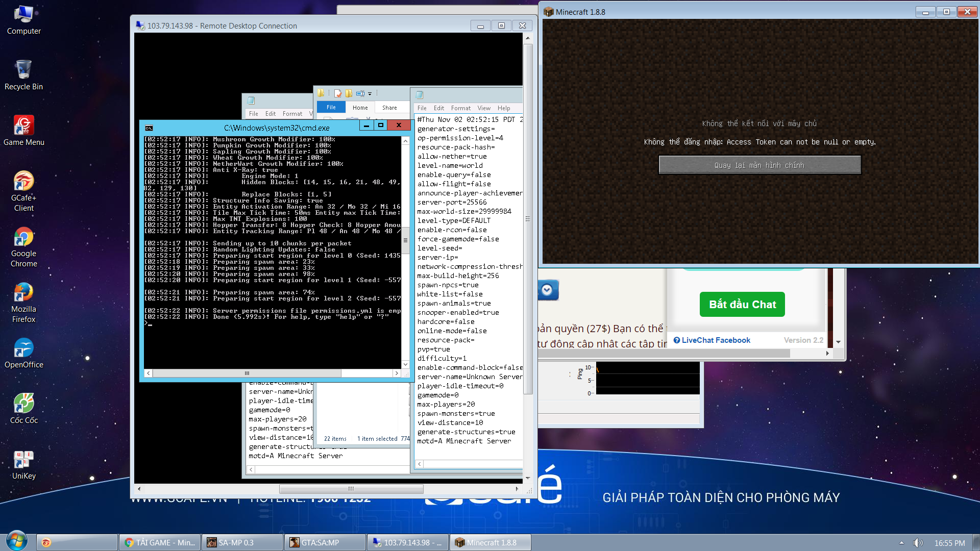
Task: Switch to the Home ribbon tab
Action: (x=360, y=108)
